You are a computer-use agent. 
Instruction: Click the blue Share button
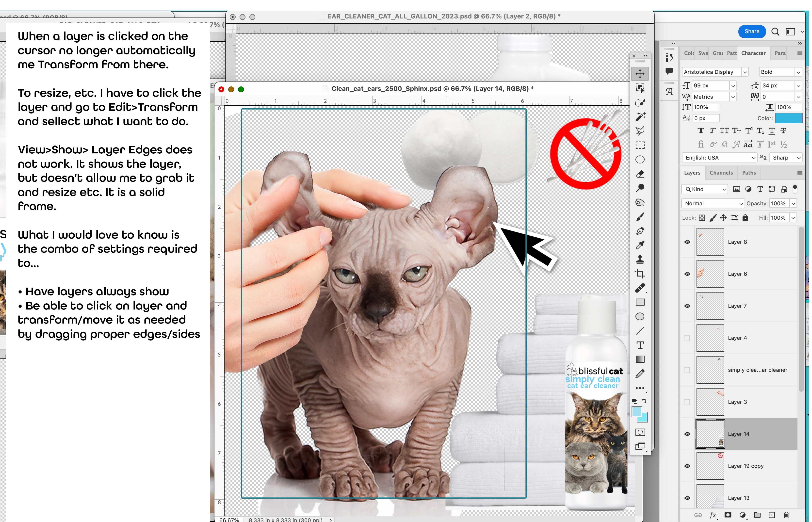pos(751,32)
